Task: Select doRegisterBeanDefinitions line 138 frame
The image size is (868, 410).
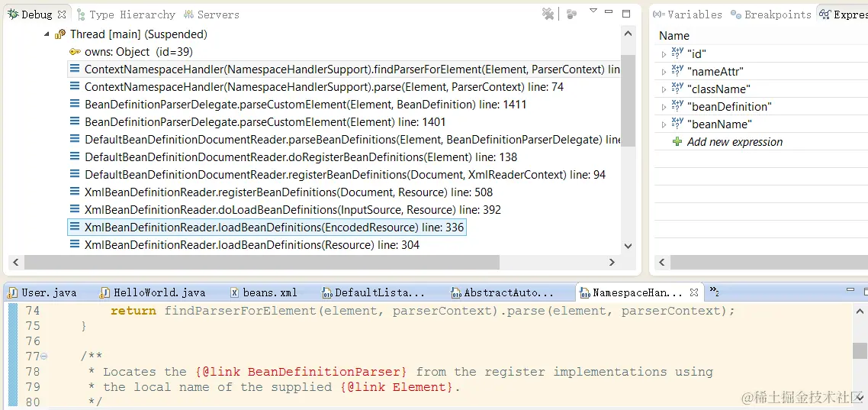Action: [301, 157]
